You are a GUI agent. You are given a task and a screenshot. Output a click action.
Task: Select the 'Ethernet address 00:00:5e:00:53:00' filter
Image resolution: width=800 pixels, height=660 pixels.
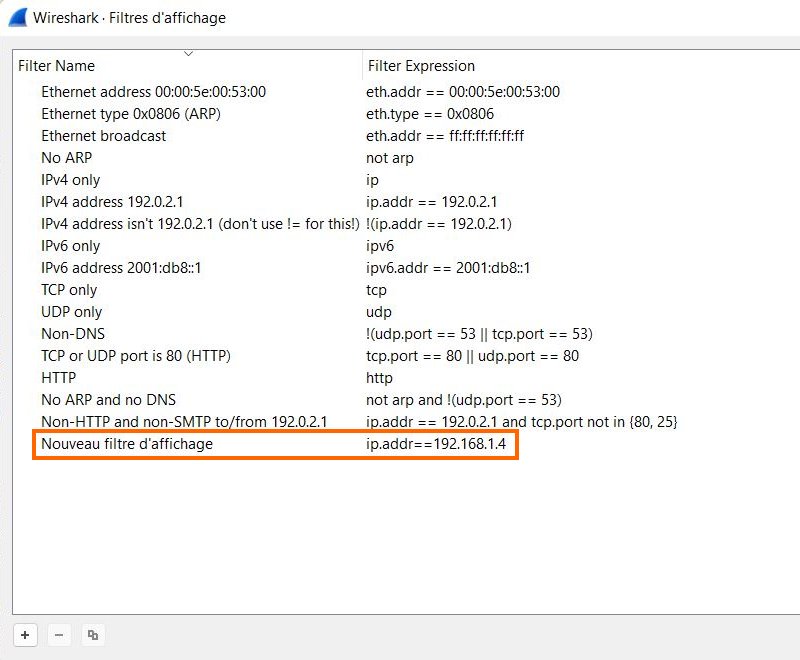click(x=154, y=92)
